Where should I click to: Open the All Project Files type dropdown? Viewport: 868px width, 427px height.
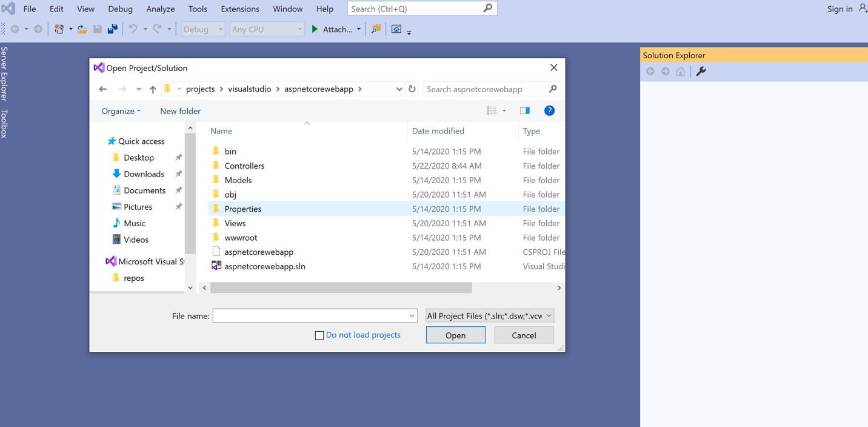[490, 316]
